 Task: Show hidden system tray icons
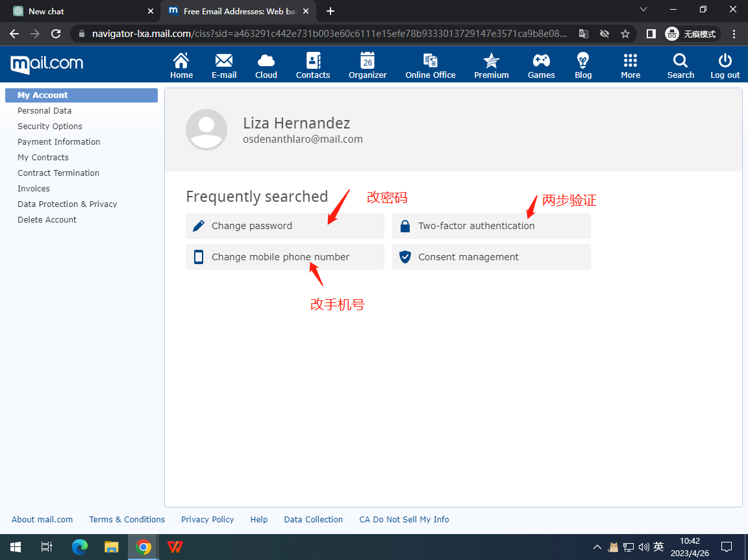[597, 547]
